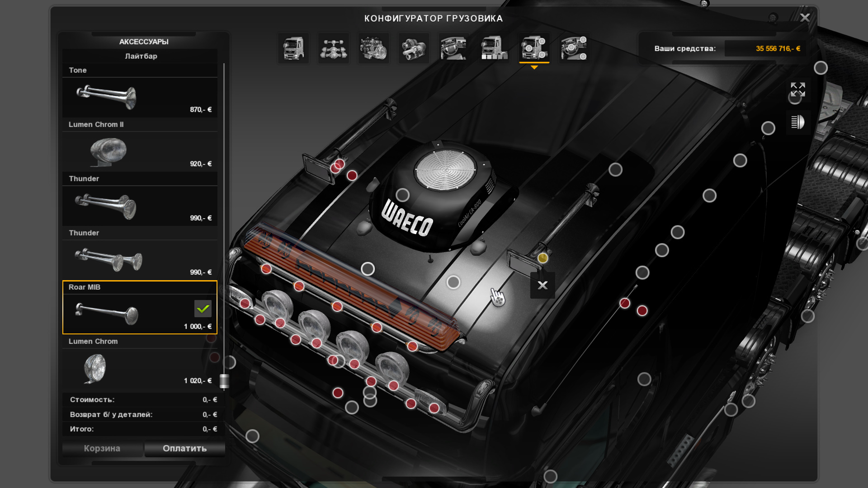Viewport: 868px width, 488px height.
Task: Select the yellow slot marker on roof horn
Action: click(x=542, y=258)
